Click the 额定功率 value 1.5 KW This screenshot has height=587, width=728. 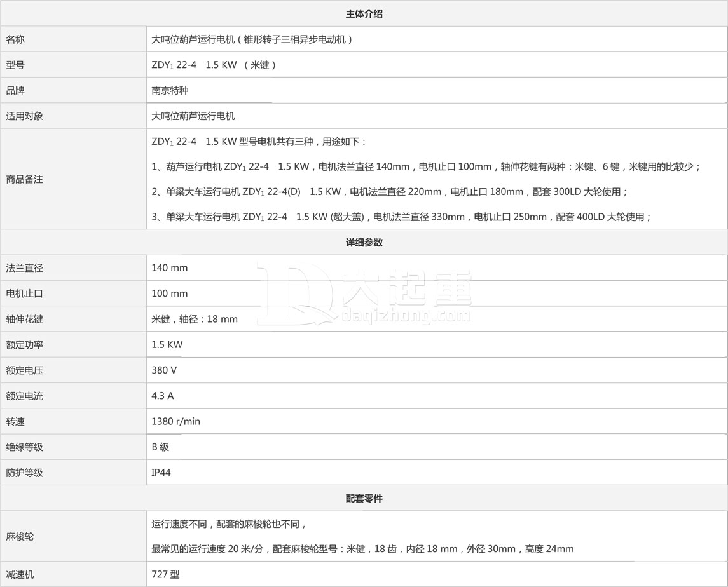[x=167, y=344]
